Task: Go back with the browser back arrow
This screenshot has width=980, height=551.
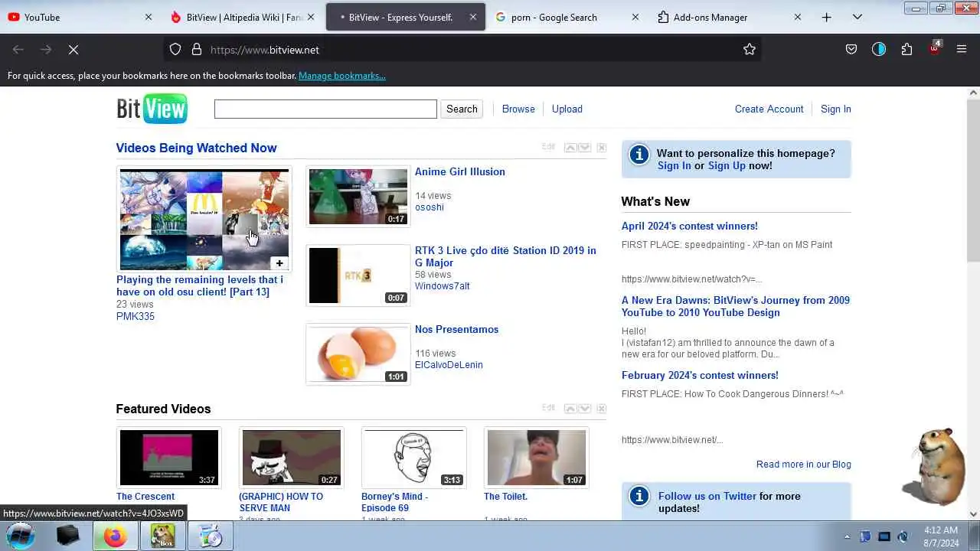Action: [18, 50]
